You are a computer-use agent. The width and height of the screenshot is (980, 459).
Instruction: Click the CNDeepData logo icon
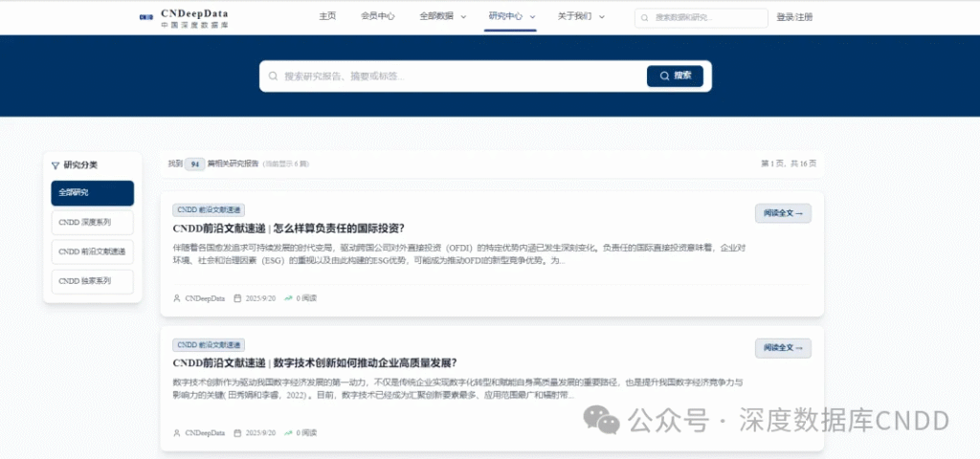tap(145, 17)
